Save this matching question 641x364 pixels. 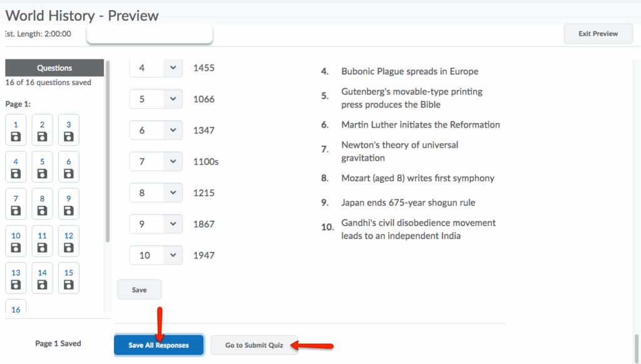pyautogui.click(x=139, y=290)
